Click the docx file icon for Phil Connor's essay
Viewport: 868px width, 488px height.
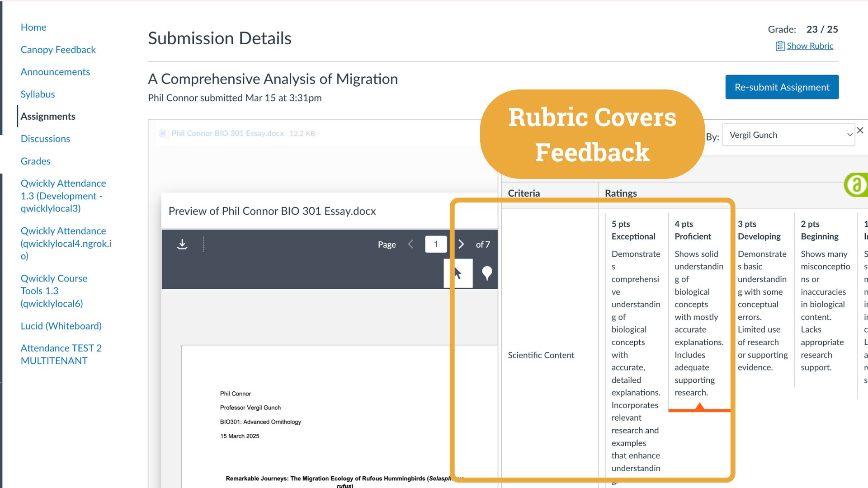[163, 133]
